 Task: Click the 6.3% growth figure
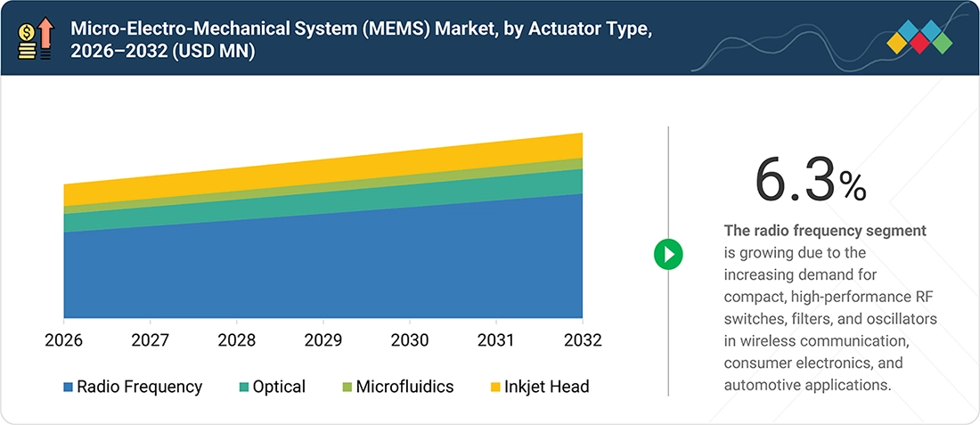811,181
